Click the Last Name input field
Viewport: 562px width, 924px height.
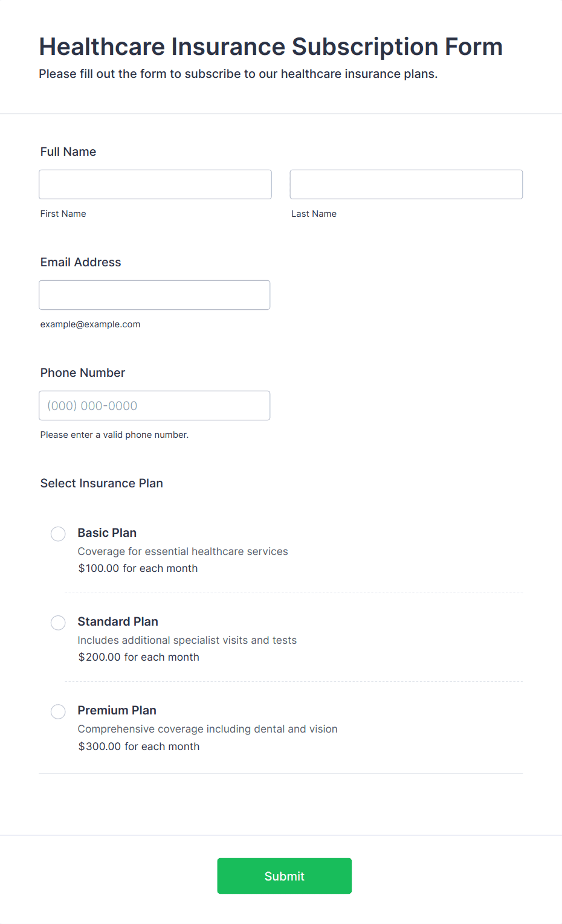pos(406,184)
